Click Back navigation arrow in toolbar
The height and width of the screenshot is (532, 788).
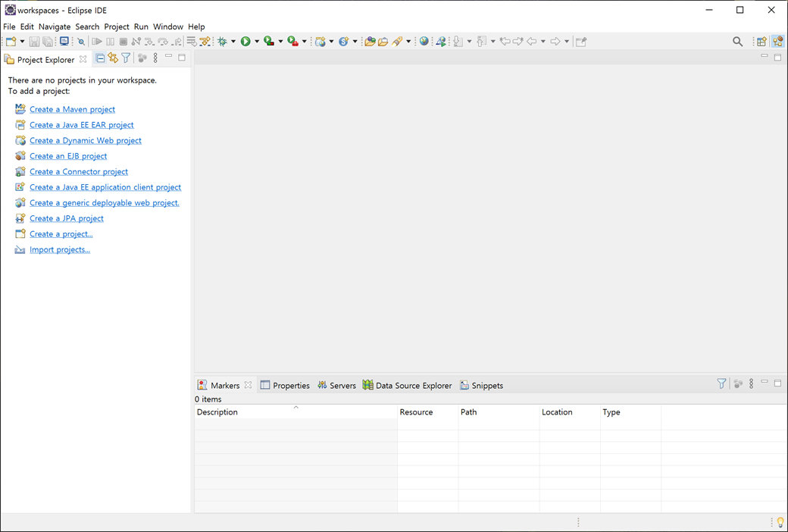[x=531, y=42]
